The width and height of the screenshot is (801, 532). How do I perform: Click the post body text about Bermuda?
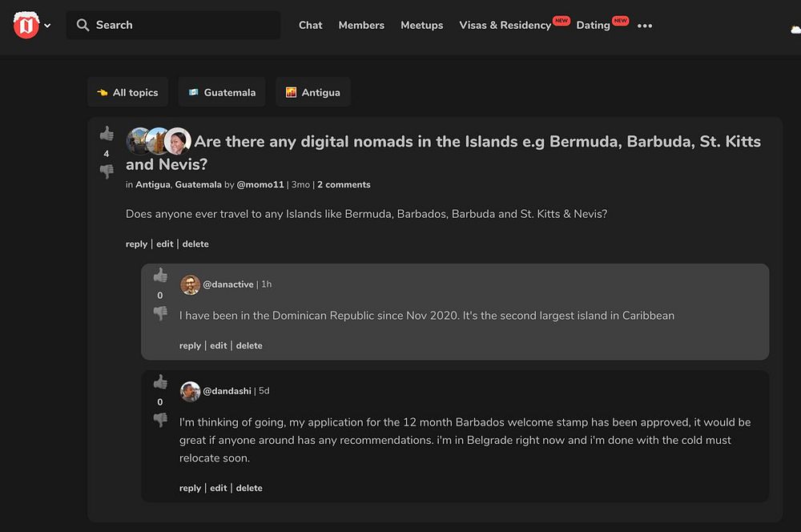coord(366,214)
